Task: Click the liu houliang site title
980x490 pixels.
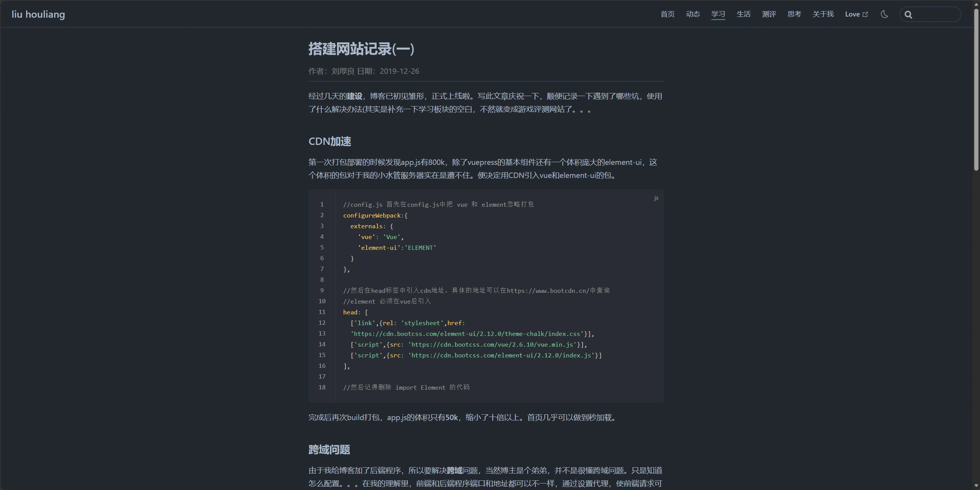Action: (38, 14)
